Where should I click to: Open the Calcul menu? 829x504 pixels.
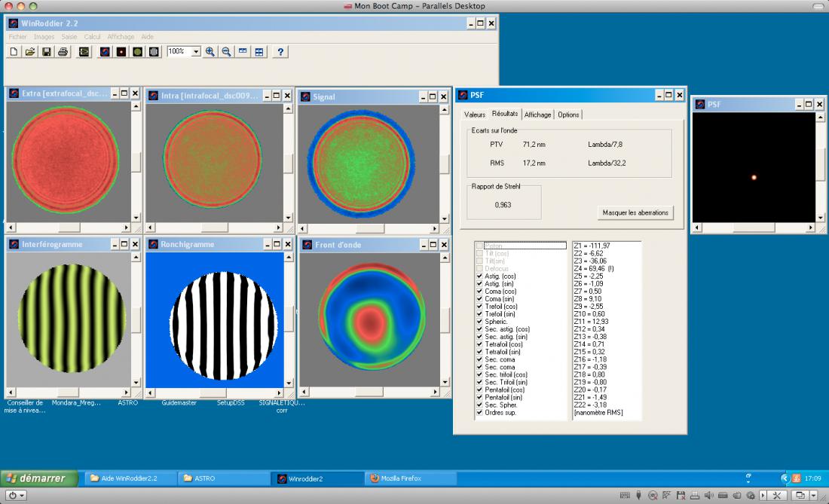92,36
